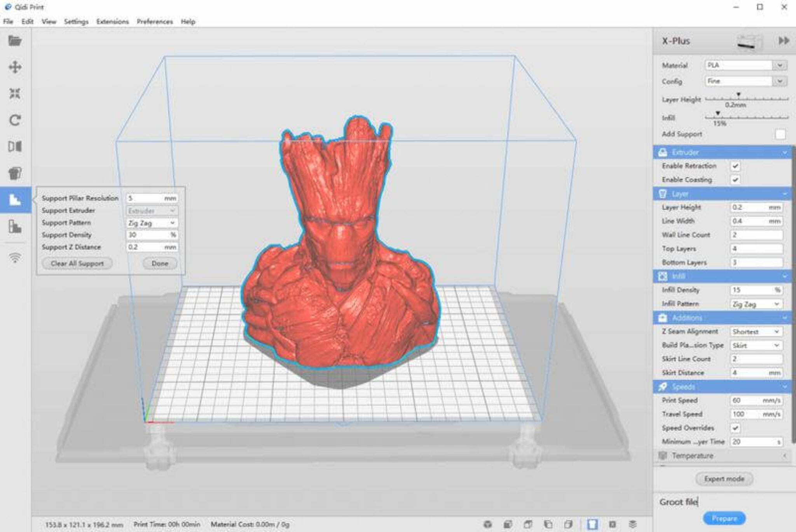Open a model file from the left toolbar
The height and width of the screenshot is (532, 796).
pyautogui.click(x=15, y=41)
